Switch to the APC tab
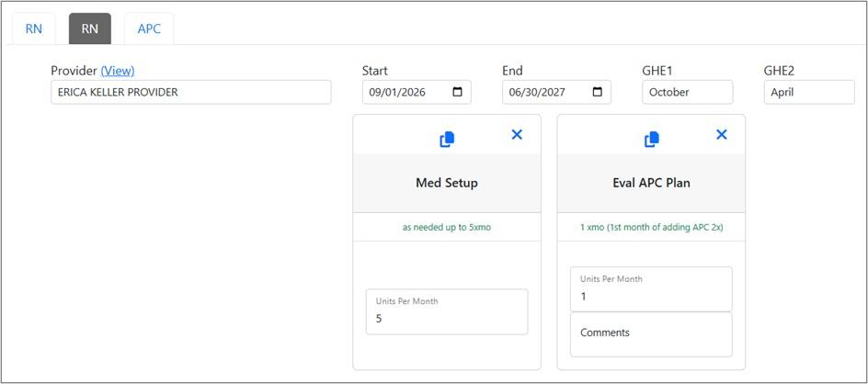Image resolution: width=868 pixels, height=384 pixels. pyautogui.click(x=149, y=28)
